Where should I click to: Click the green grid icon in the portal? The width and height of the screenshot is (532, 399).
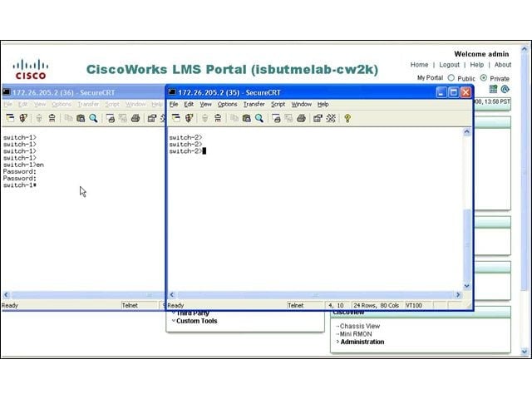(x=493, y=89)
